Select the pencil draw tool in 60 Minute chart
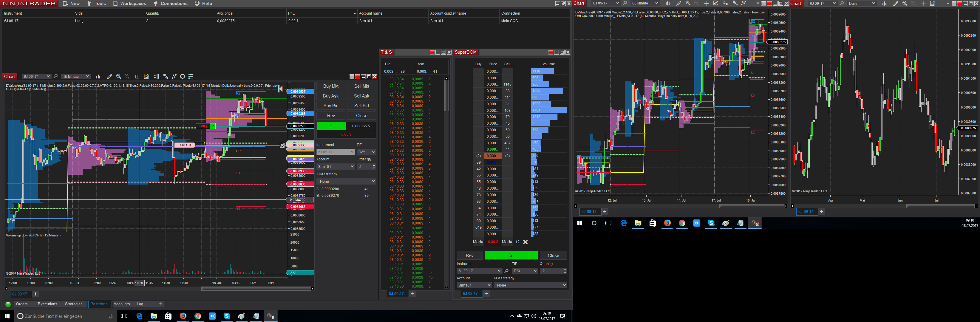The image size is (980, 322). (678, 3)
